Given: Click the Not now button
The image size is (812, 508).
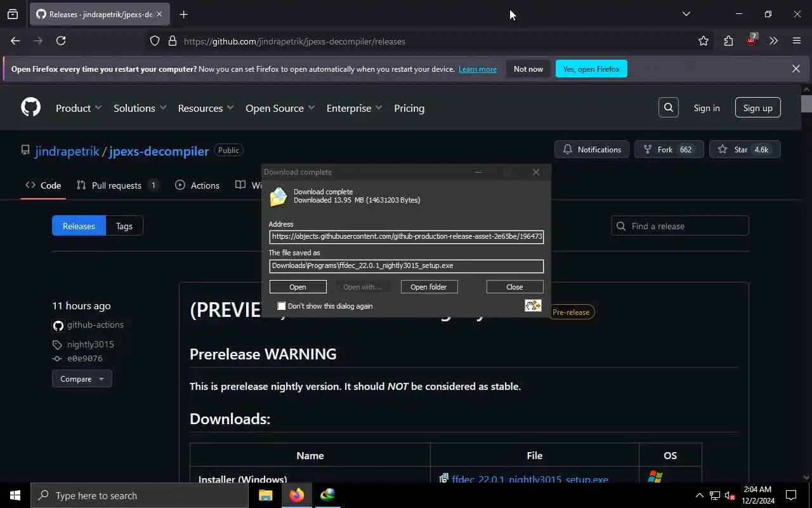Looking at the screenshot, I should pyautogui.click(x=528, y=69).
